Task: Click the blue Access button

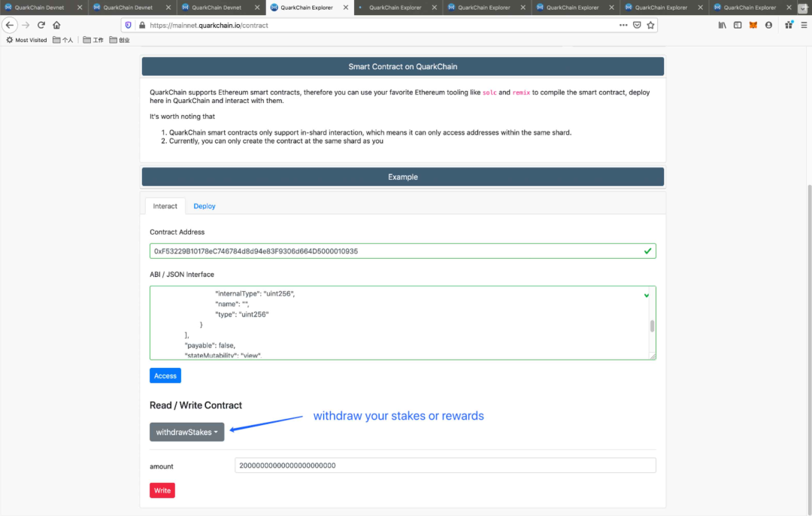Action: [x=165, y=375]
